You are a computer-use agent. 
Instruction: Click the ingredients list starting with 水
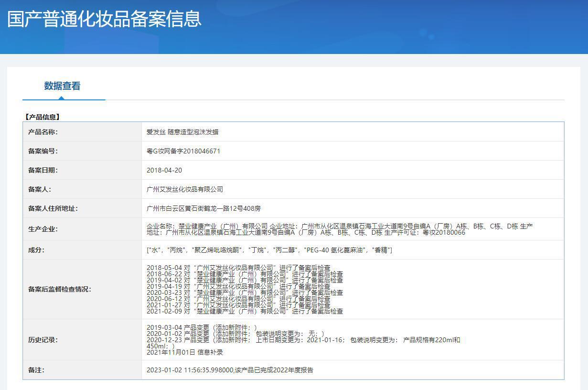pyautogui.click(x=269, y=250)
